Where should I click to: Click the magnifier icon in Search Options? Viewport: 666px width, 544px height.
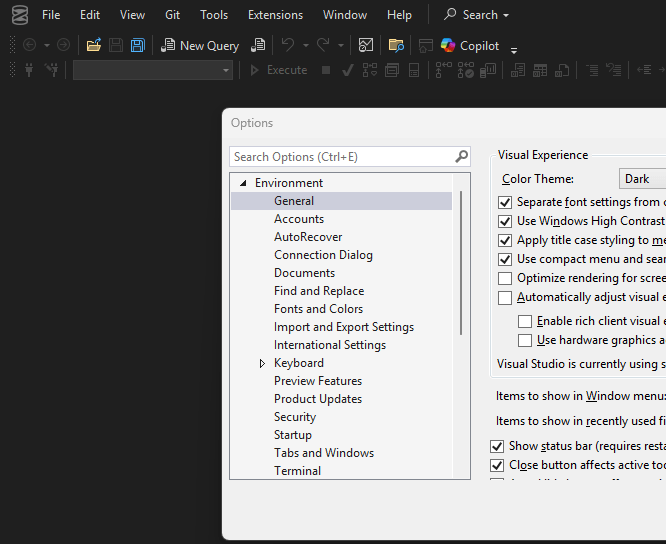point(461,157)
